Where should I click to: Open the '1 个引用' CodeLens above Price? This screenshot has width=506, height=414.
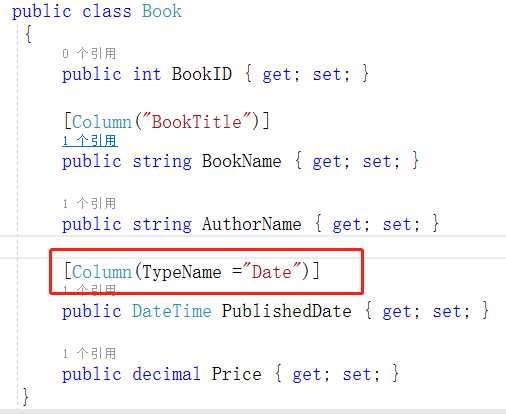point(89,353)
